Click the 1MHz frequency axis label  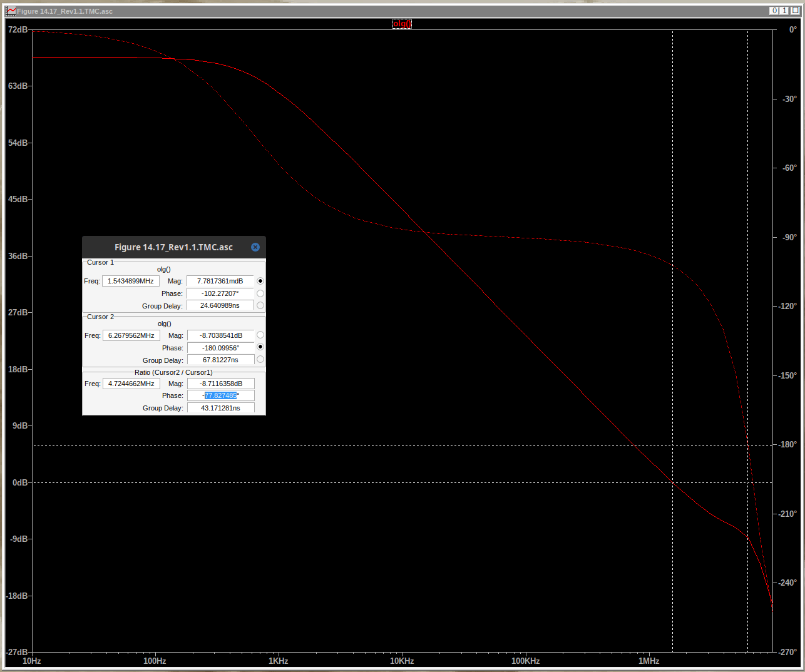tap(649, 661)
